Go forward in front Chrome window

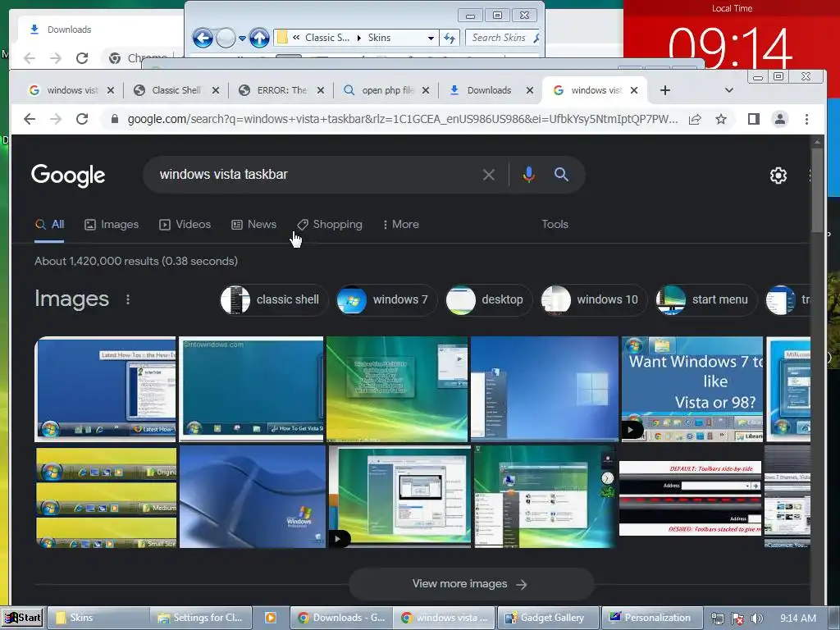coord(56,119)
